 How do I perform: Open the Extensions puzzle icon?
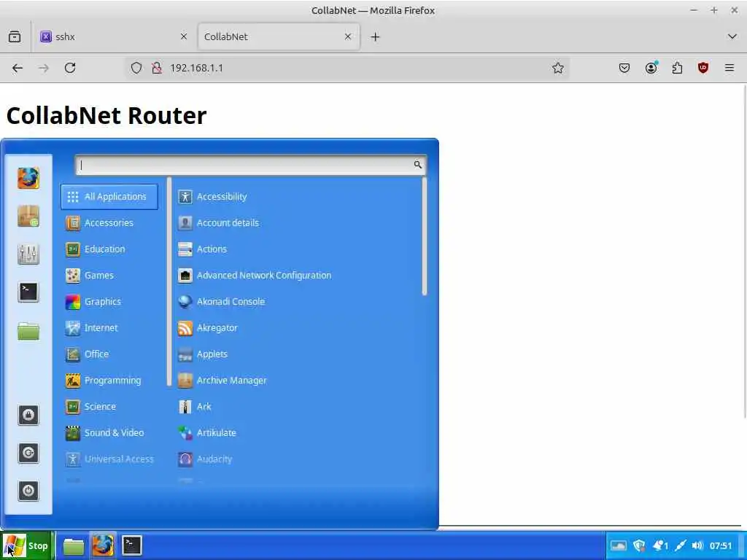point(677,68)
